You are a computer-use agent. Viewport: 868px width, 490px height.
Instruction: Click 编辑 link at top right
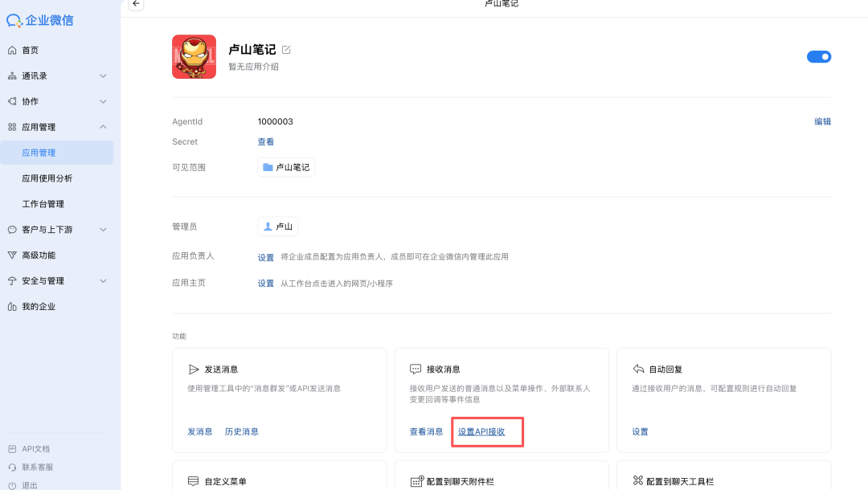[x=823, y=121]
